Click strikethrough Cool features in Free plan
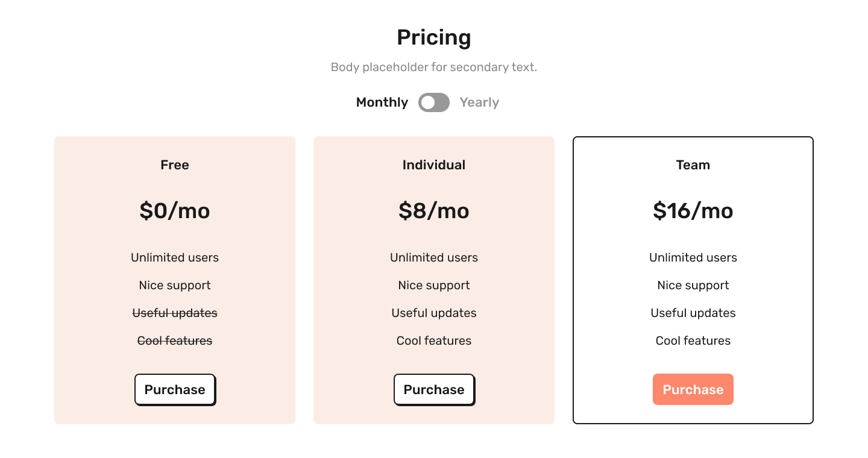This screenshot has width=868, height=458. 175,341
